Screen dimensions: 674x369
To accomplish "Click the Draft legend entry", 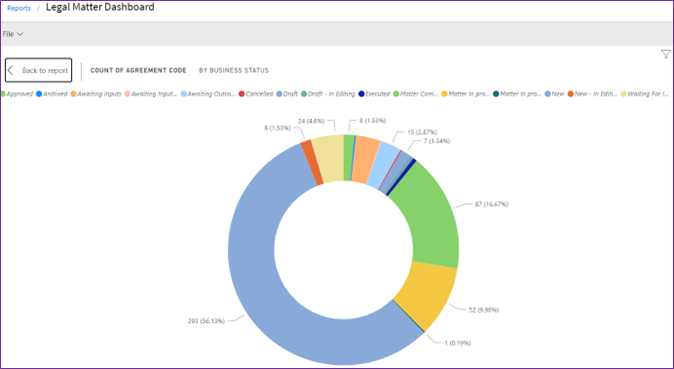I will [287, 94].
